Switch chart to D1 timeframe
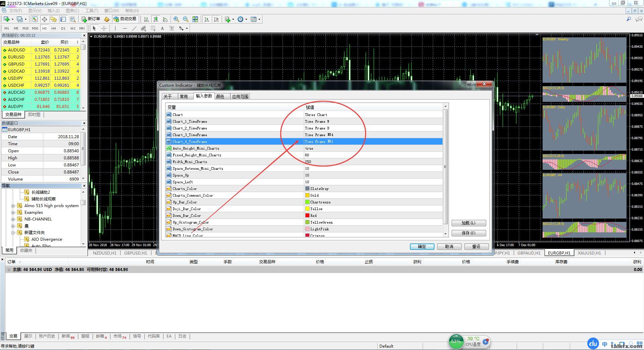 (63, 29)
